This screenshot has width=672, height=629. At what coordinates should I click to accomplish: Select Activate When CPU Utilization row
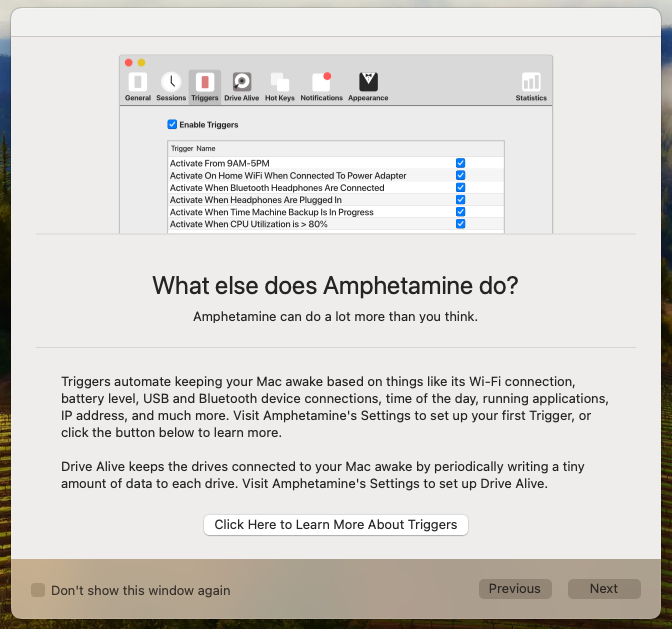pyautogui.click(x=336, y=224)
